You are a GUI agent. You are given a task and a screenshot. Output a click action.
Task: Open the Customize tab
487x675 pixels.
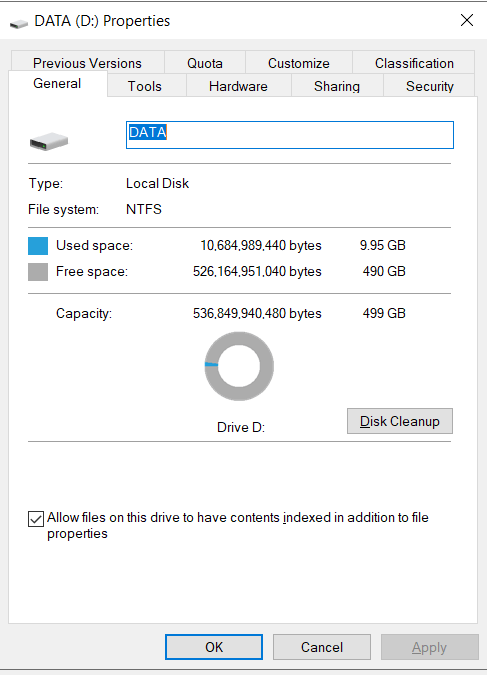point(299,63)
